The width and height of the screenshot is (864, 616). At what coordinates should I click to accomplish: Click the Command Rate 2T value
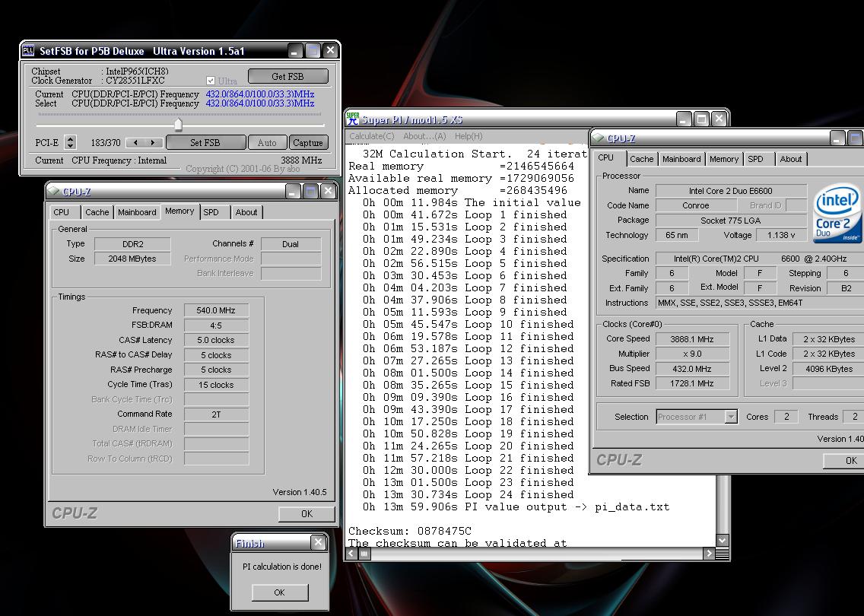tap(216, 414)
